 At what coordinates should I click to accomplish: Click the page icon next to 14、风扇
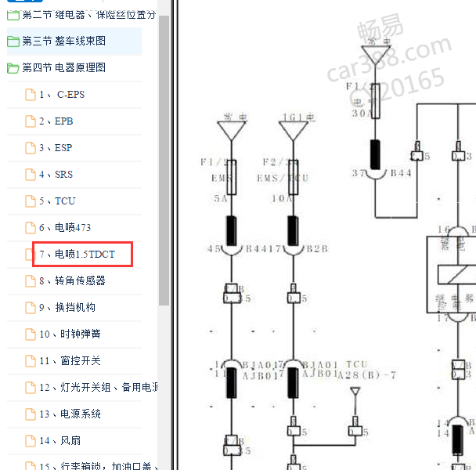tap(31, 440)
